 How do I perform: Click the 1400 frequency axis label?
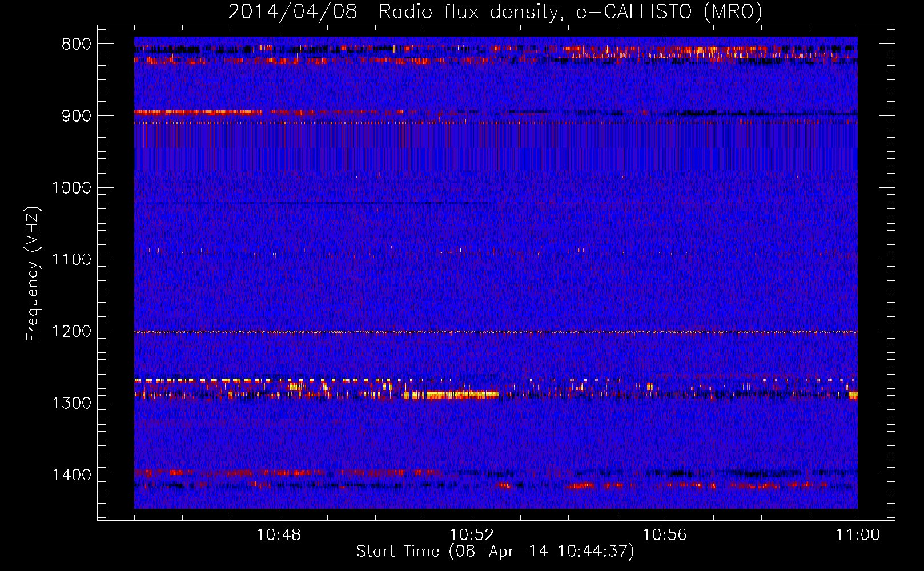point(71,475)
